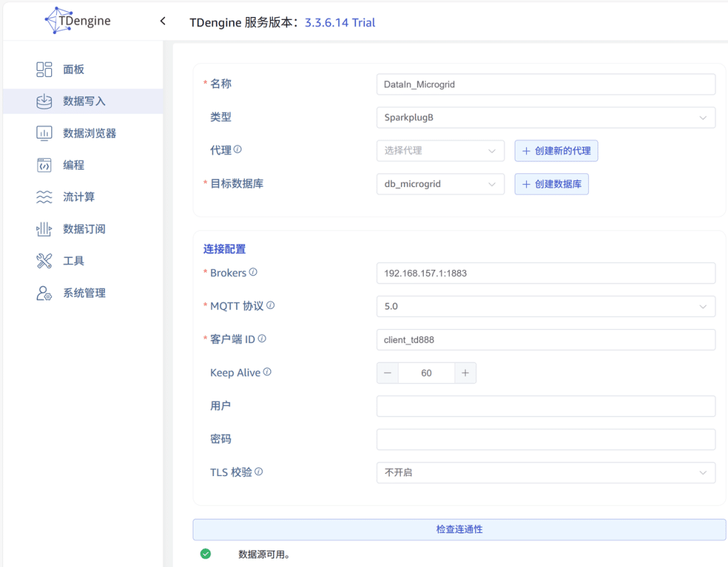Image resolution: width=728 pixels, height=567 pixels.
Task: Collapse sidebar with the back chevron
Action: [x=162, y=21]
